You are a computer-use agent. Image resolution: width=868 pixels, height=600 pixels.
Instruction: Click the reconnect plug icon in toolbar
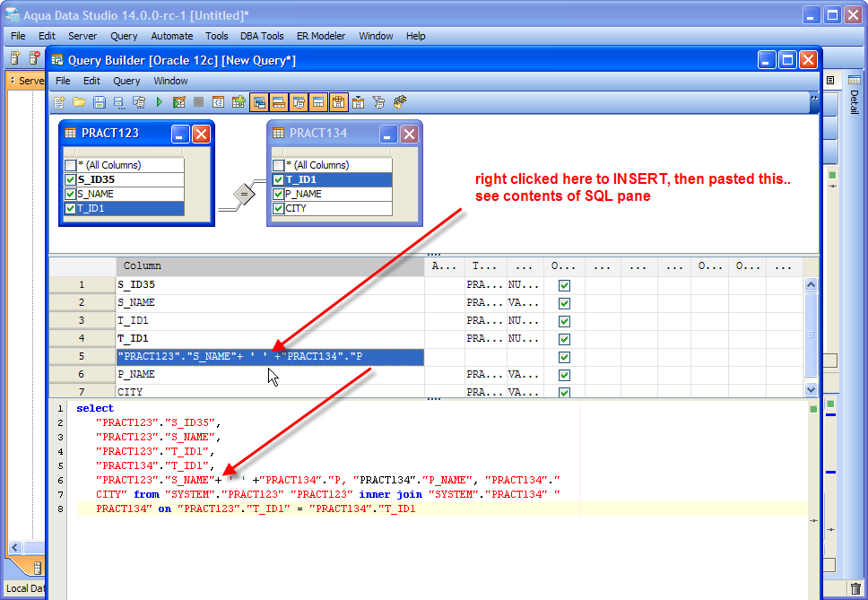coord(399,102)
